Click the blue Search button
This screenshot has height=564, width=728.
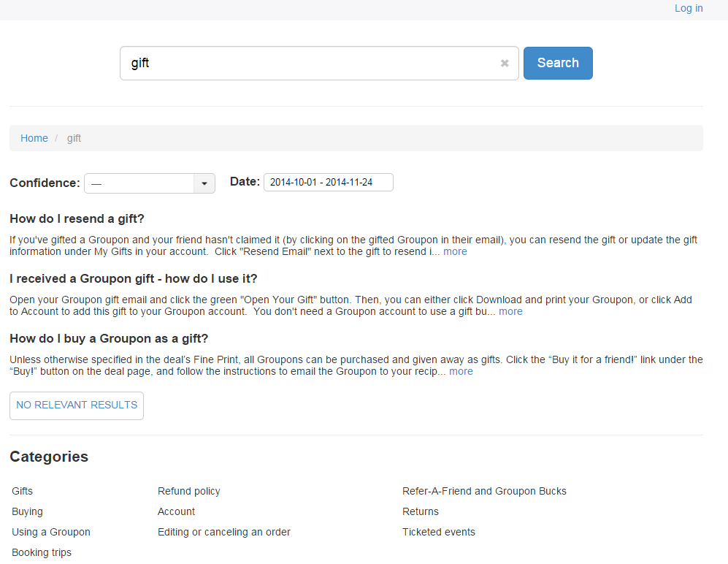point(558,63)
